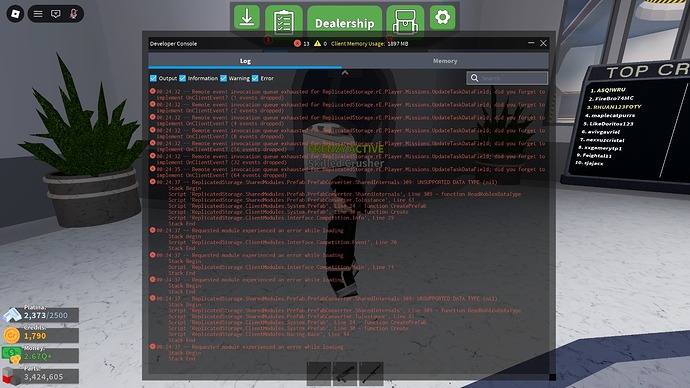Open the Dealership menu
Screen dimensions: 690x388
coord(345,22)
